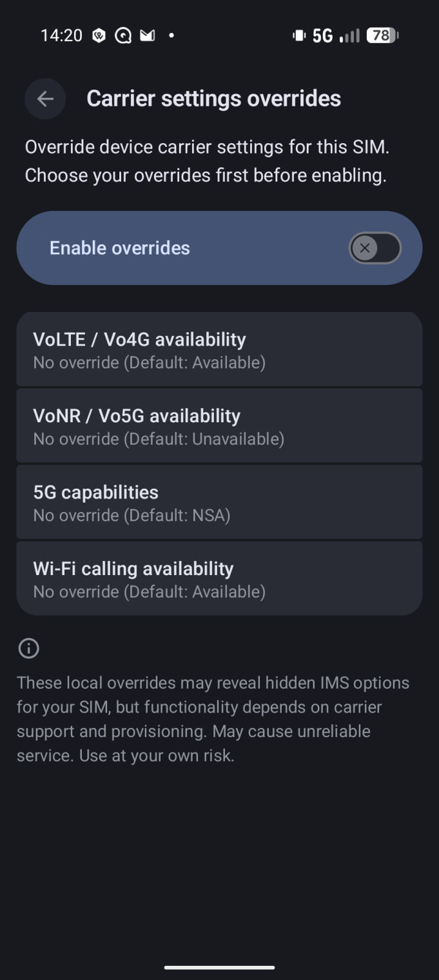Screen dimensions: 439x980
Task: Turn on the Enable overrides switch
Action: click(x=375, y=248)
